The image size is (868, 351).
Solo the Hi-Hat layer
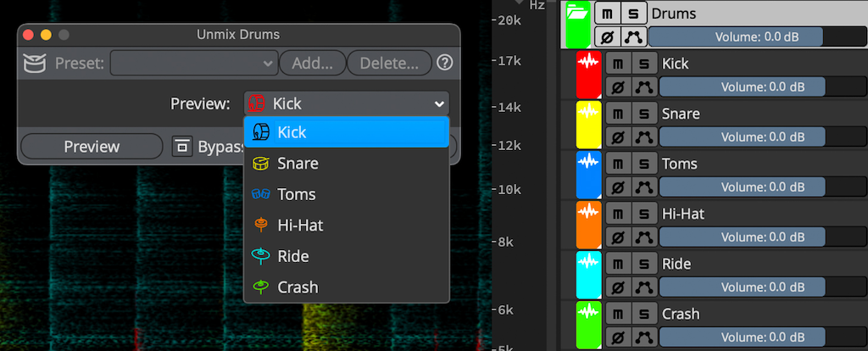[644, 214]
